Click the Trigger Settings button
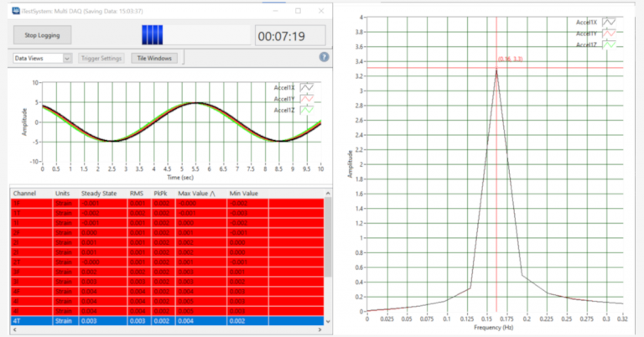 (x=101, y=59)
